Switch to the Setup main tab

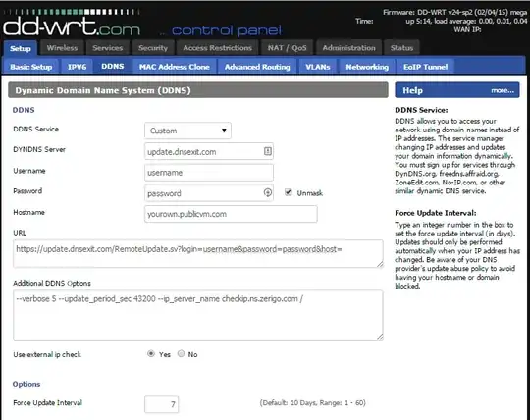tap(21, 48)
